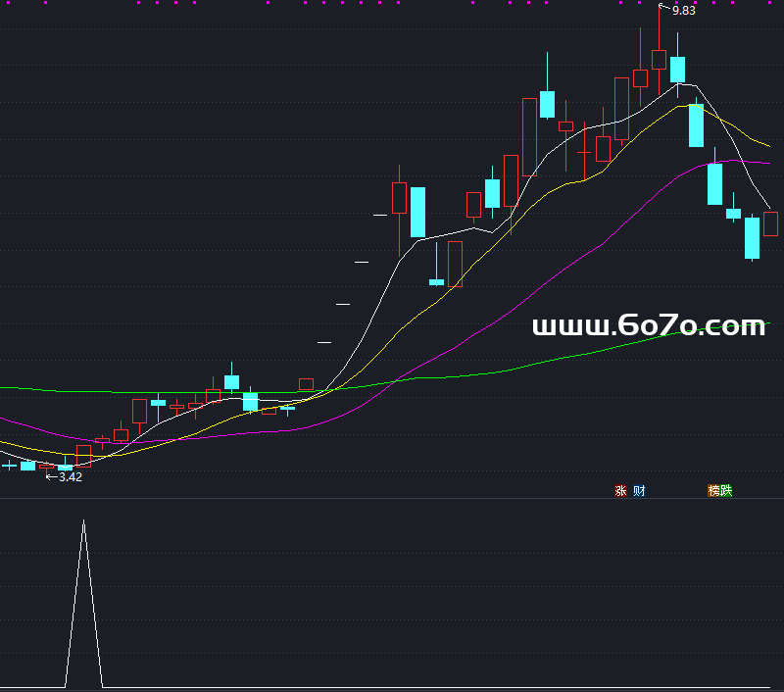Click the peak of the white indicator spike

tap(83, 522)
